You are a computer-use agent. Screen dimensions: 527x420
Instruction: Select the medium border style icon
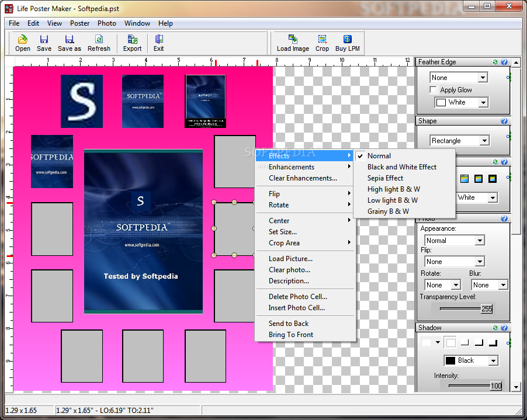479,179
